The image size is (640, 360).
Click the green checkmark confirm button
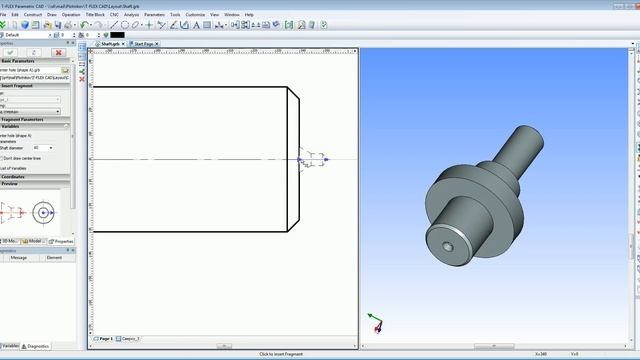pyautogui.click(x=10, y=52)
